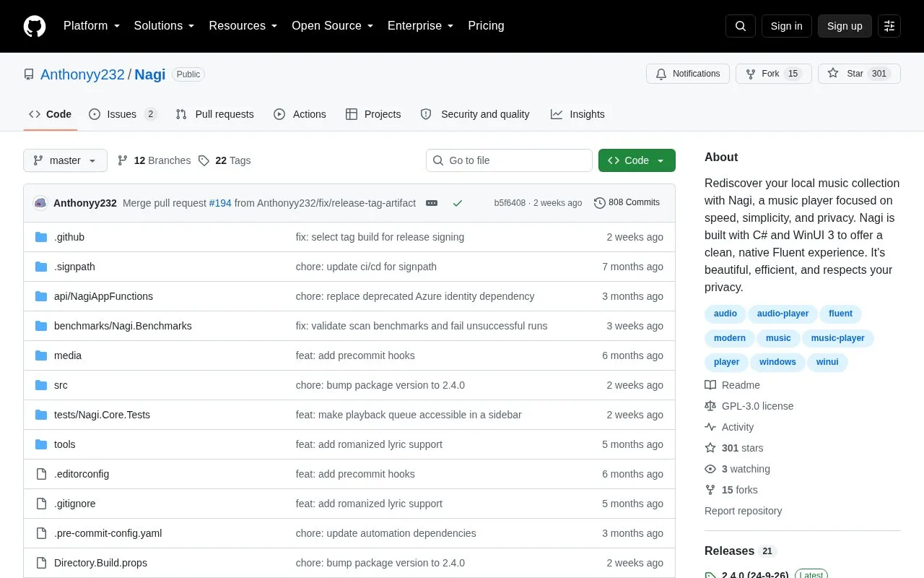This screenshot has width=924, height=578.
Task: Select the Sign in link
Action: pyautogui.click(x=786, y=26)
